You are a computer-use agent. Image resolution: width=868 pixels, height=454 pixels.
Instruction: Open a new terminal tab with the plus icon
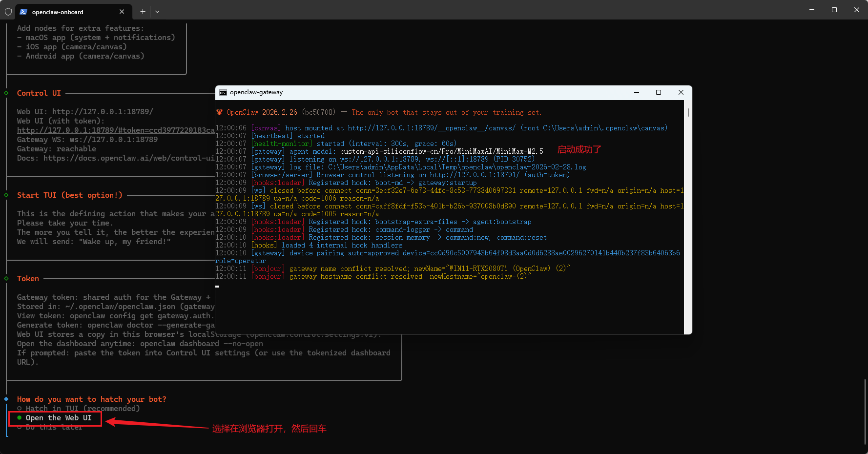(x=143, y=11)
